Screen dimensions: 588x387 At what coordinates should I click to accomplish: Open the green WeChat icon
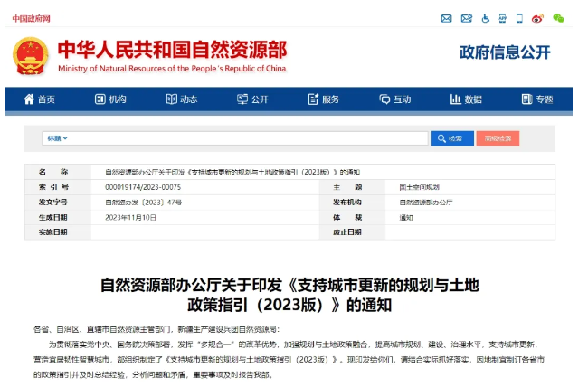pos(558,18)
